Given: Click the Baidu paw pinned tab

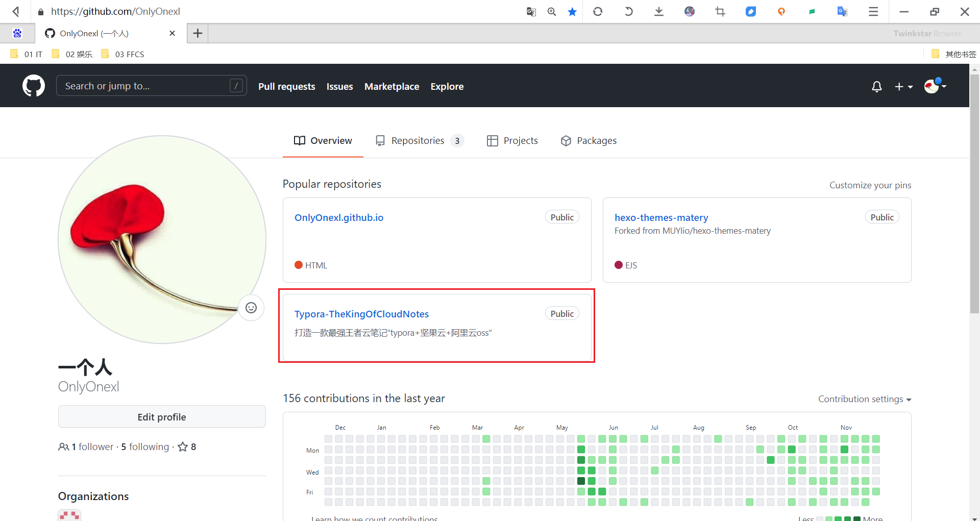Looking at the screenshot, I should coord(17,33).
